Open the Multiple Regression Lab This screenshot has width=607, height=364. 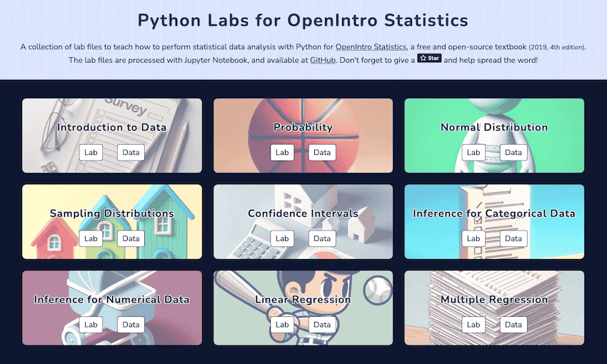[x=473, y=325]
